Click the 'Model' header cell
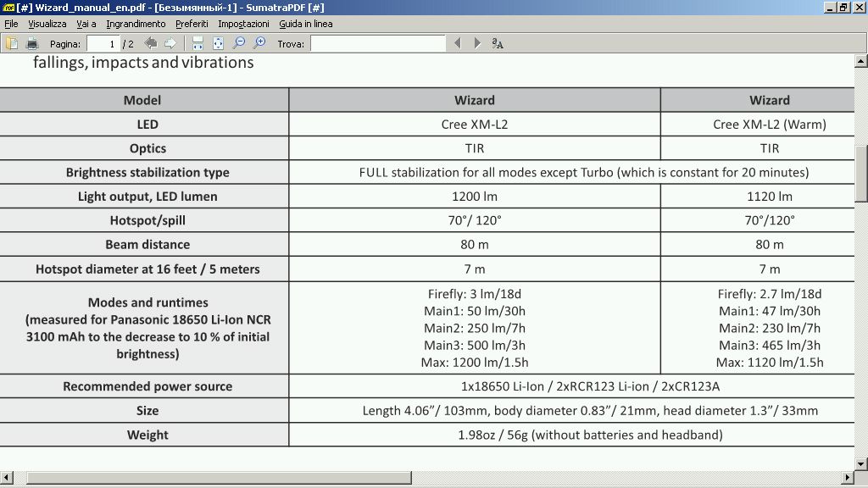 pyautogui.click(x=142, y=100)
